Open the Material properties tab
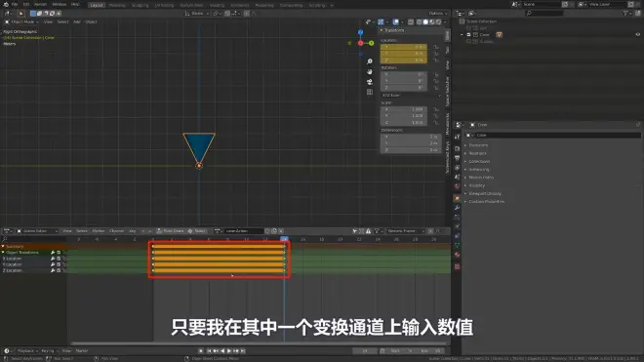Image resolution: width=644 pixels, height=362 pixels. point(457,255)
